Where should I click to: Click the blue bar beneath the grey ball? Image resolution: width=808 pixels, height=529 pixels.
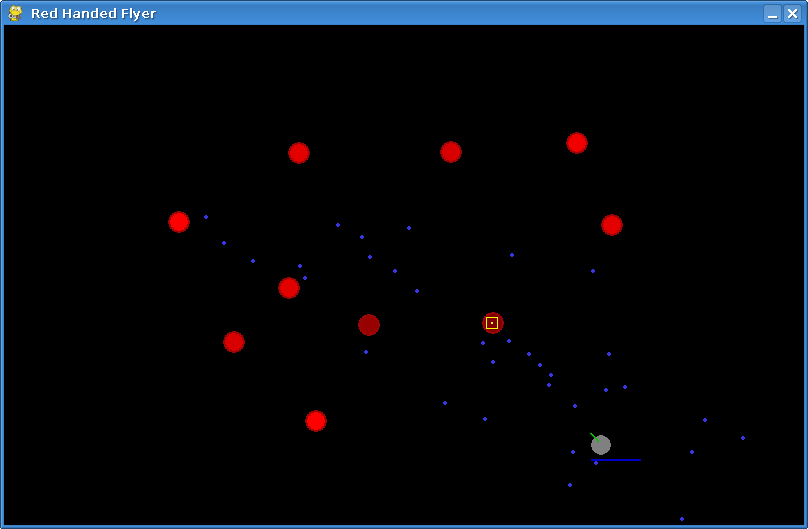tap(616, 460)
